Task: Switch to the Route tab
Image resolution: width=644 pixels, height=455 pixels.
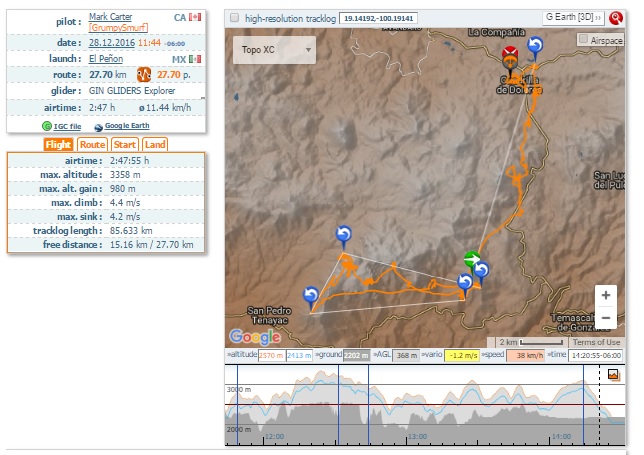Action: pyautogui.click(x=92, y=145)
